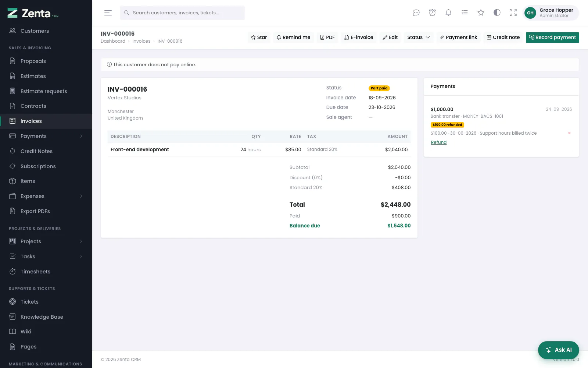
Task: Create a Credit note from invoice
Action: [x=503, y=38]
